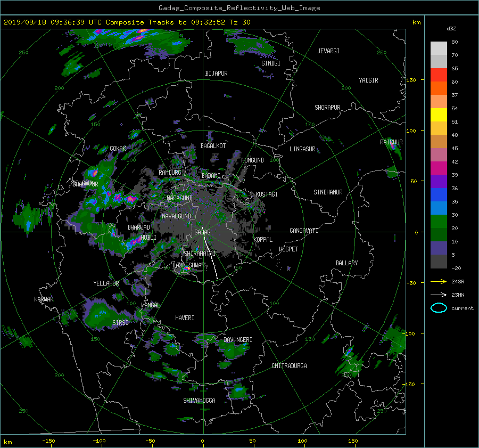Click the purple 39 dBZ color swatch
Viewport: 479px width, 448px height.
439,181
